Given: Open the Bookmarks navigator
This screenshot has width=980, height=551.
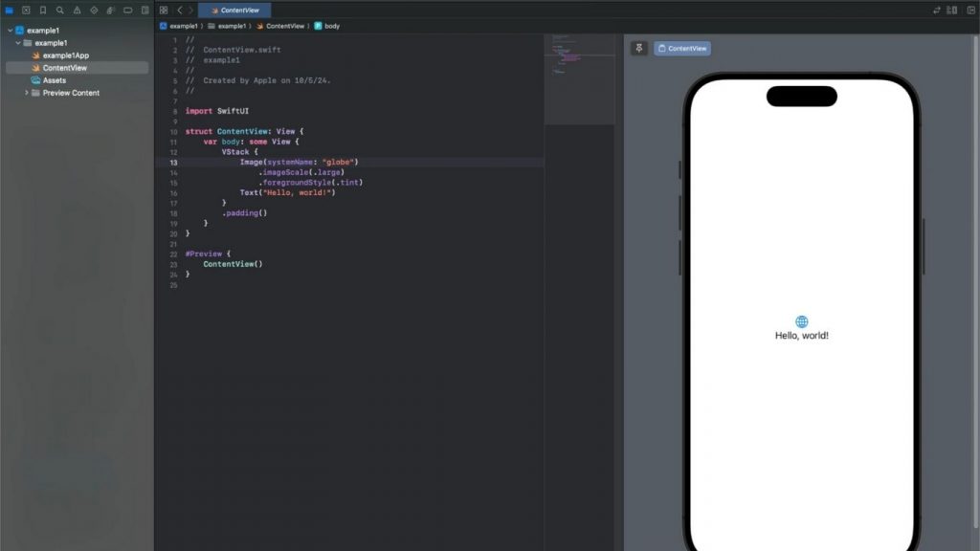Looking at the screenshot, I should point(45,9).
